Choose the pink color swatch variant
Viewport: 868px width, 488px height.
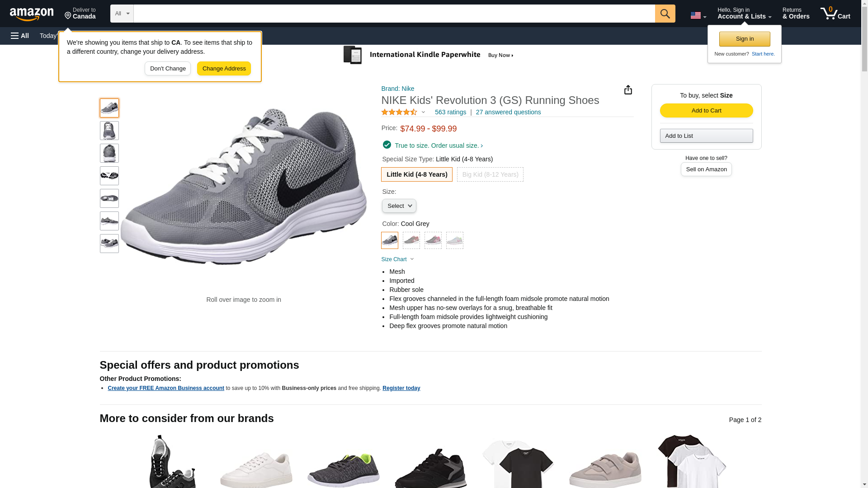[433, 240]
